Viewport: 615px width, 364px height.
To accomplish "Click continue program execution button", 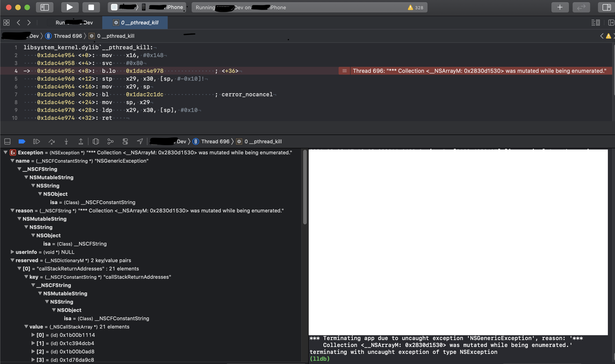I will (37, 141).
